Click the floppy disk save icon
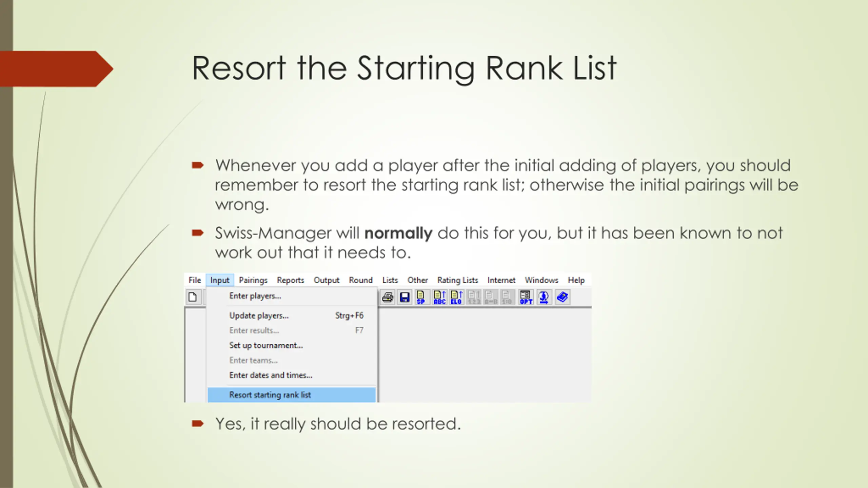The height and width of the screenshot is (488, 868). pos(405,297)
